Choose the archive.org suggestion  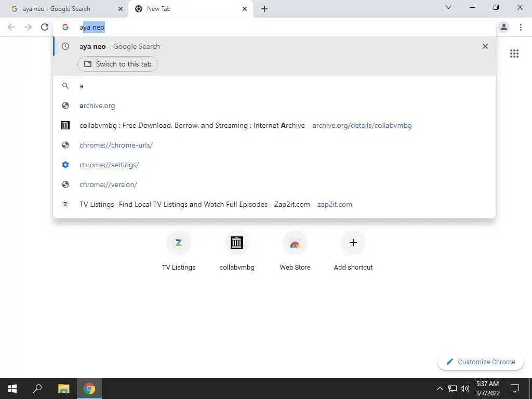[x=274, y=105]
